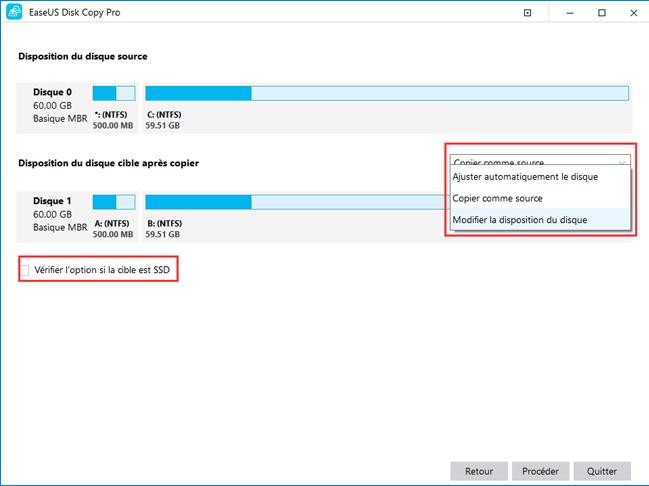Image resolution: width=649 pixels, height=486 pixels.
Task: Select the B: (NTFS) partition bar on Disque 1
Action: (297, 202)
